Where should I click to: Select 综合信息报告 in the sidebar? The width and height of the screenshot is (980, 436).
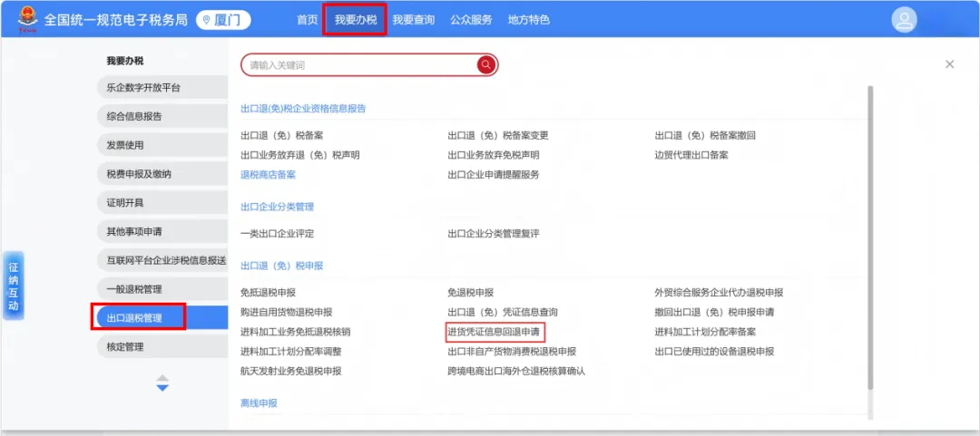[162, 116]
